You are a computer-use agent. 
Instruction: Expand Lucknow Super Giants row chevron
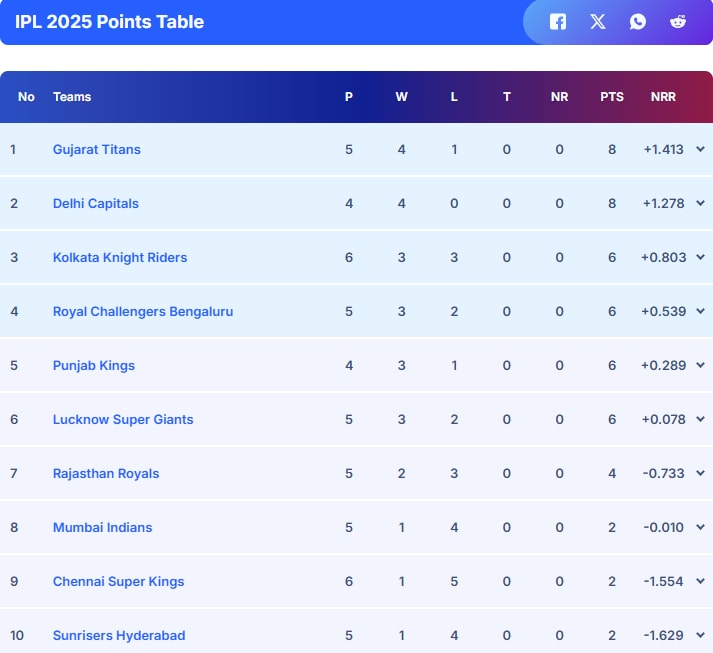point(700,419)
